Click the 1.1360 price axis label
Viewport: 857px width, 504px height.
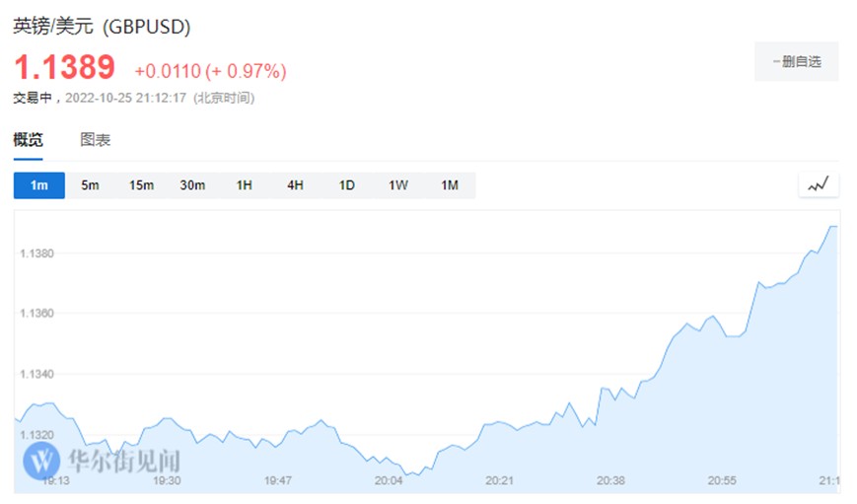(36, 314)
